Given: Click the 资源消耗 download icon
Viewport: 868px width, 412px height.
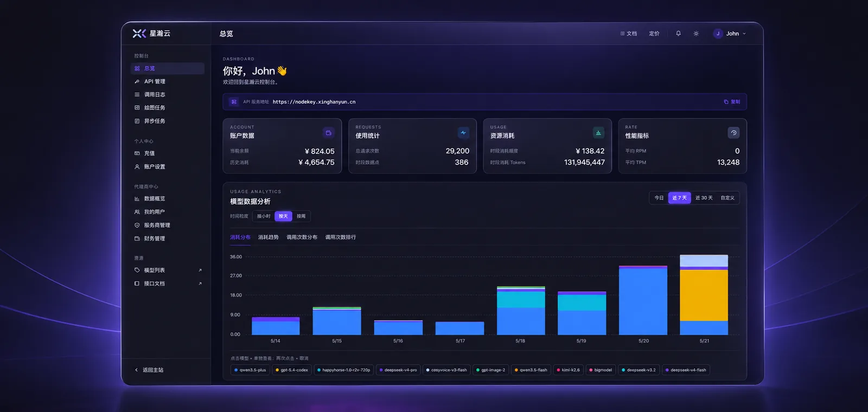Looking at the screenshot, I should [598, 133].
